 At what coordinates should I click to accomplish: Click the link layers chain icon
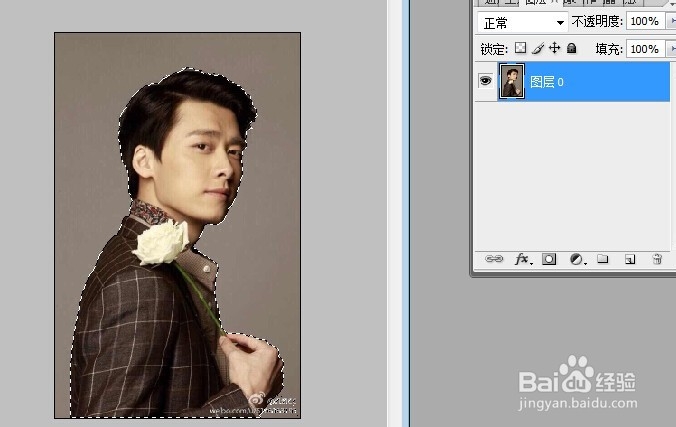494,259
